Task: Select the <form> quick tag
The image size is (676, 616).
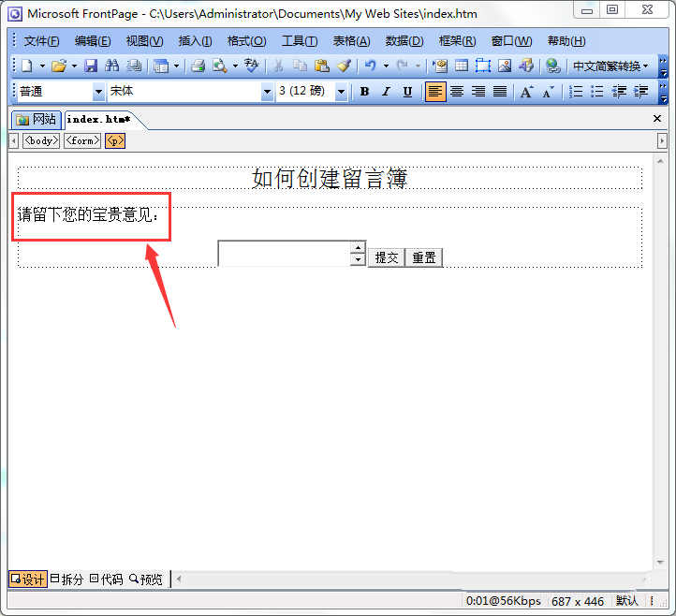Action: (x=82, y=141)
